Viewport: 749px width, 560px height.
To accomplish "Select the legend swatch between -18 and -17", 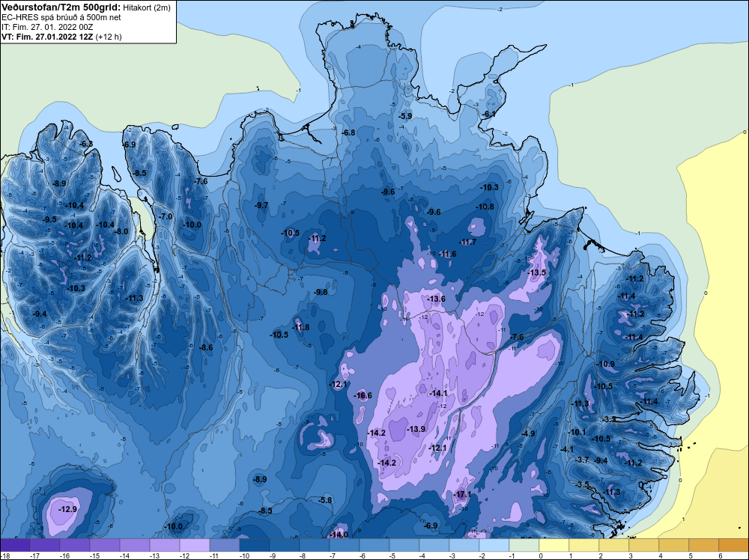I will pyautogui.click(x=15, y=545).
